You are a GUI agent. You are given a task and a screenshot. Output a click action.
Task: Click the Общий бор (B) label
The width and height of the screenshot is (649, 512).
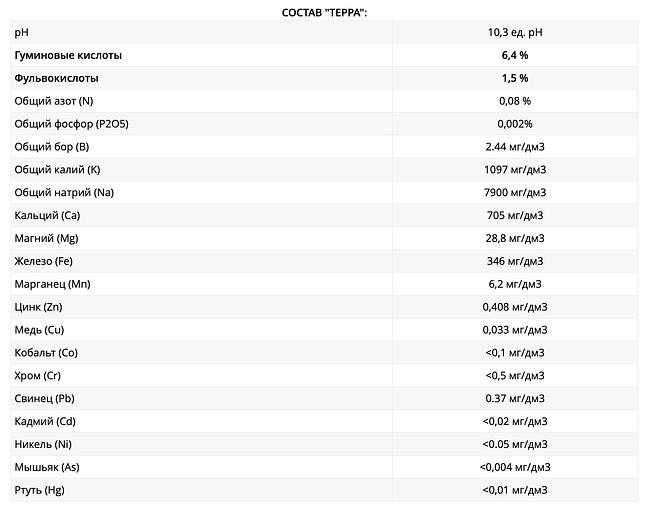pyautogui.click(x=52, y=147)
